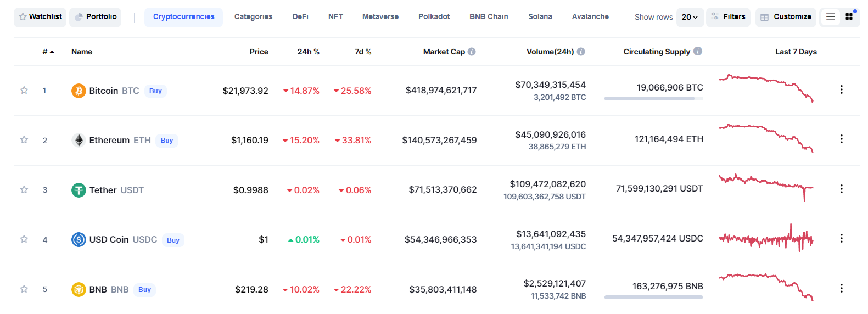Sort by Price column header
The width and height of the screenshot is (868, 314).
pyautogui.click(x=259, y=52)
